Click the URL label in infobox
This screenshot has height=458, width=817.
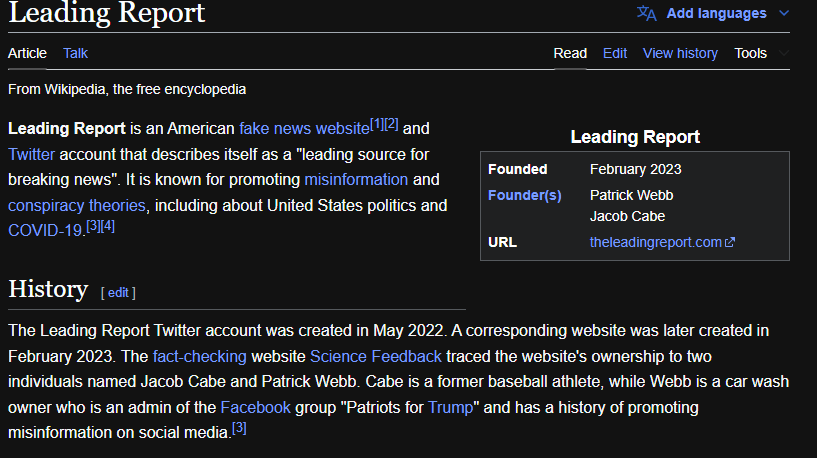[x=502, y=242]
